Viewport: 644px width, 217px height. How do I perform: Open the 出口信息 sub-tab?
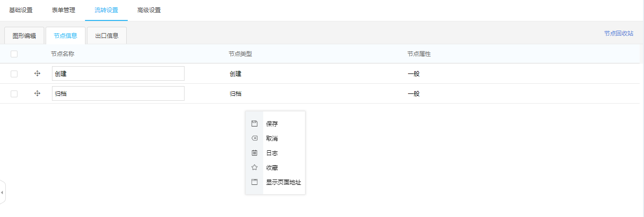[107, 36]
